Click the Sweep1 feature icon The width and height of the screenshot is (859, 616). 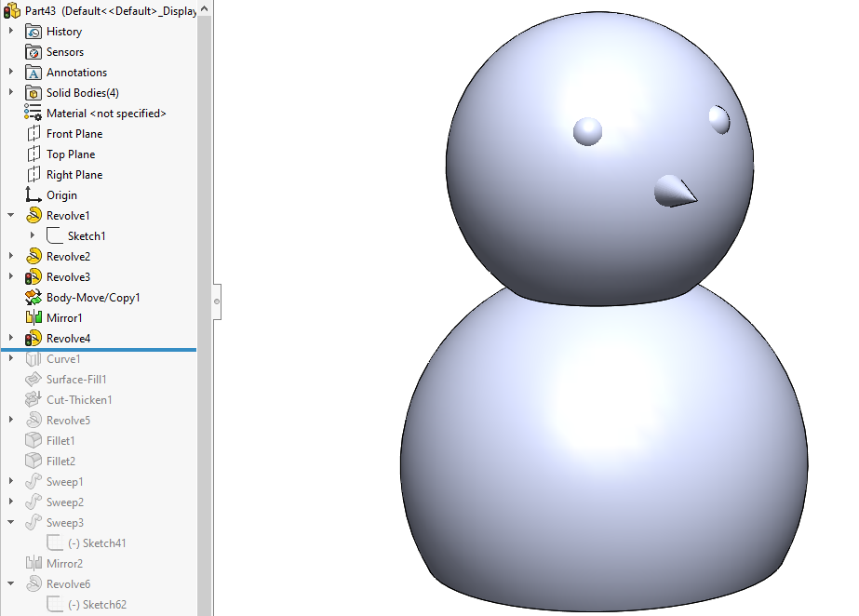point(34,481)
